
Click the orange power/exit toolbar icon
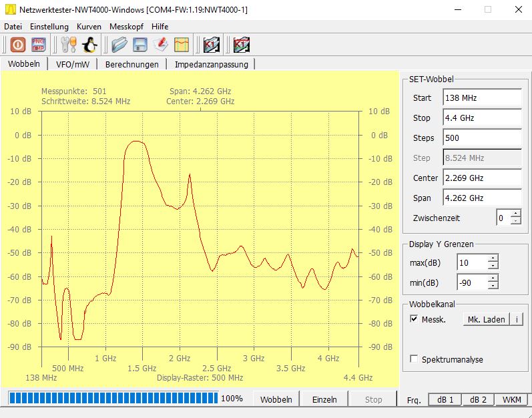(x=18, y=45)
